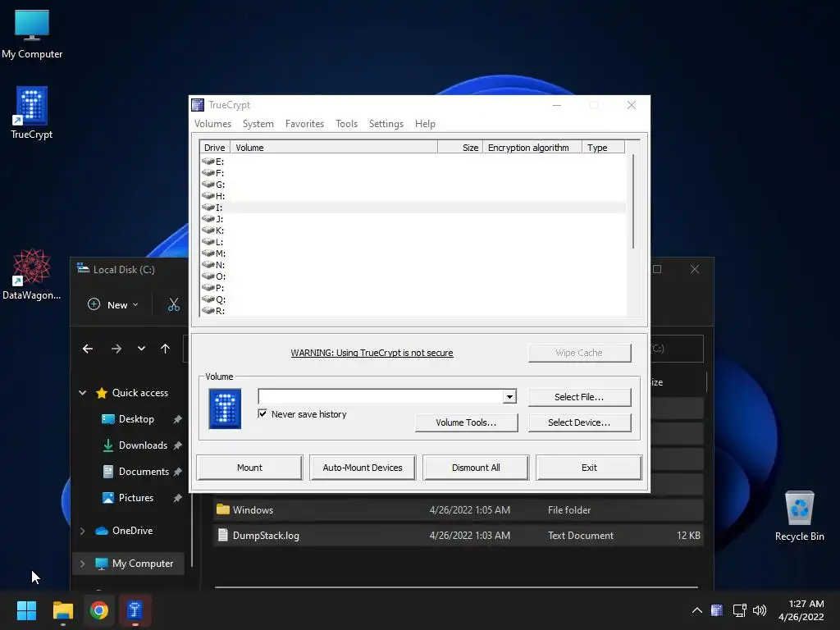Open the volume path dropdown arrow
Image resolution: width=840 pixels, height=630 pixels.
(509, 396)
